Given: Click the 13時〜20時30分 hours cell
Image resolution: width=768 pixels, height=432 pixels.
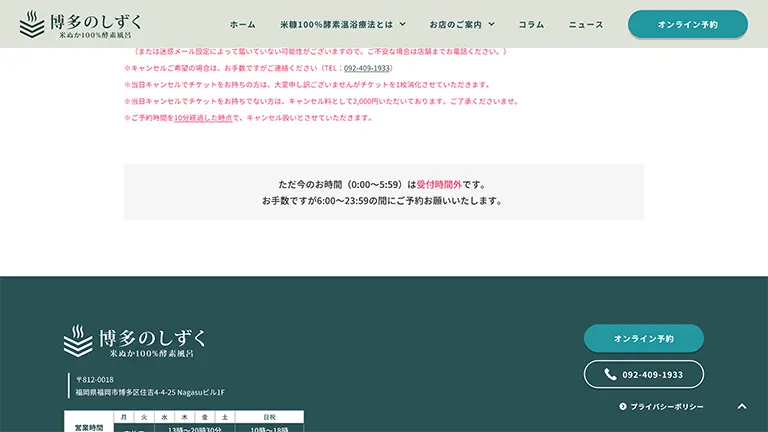Looking at the screenshot, I should coord(195,429).
